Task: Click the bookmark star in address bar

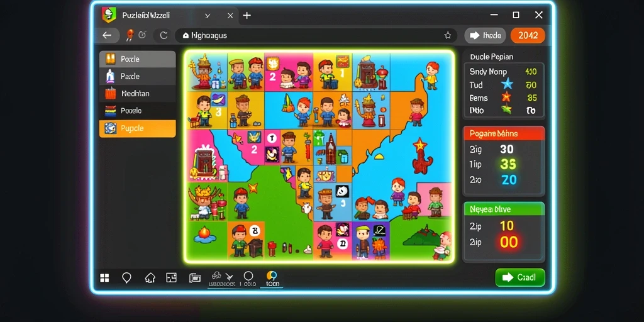Action: click(x=448, y=35)
